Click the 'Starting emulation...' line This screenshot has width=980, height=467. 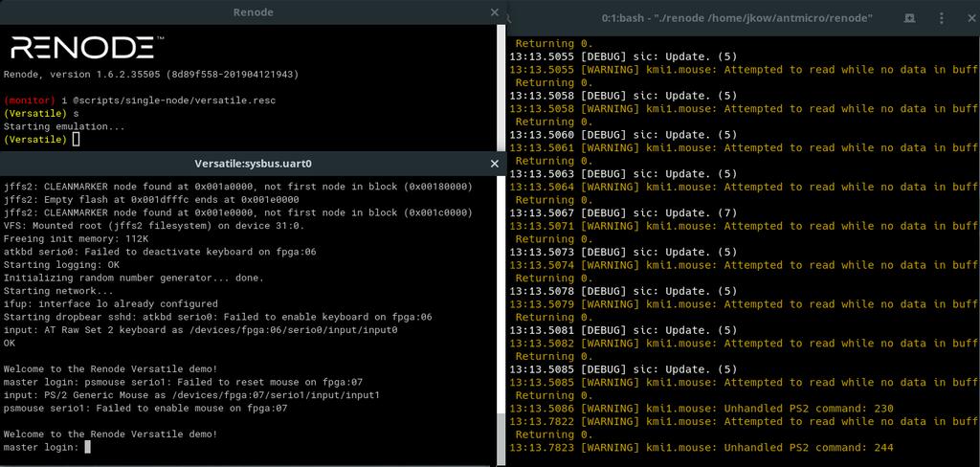[64, 126]
